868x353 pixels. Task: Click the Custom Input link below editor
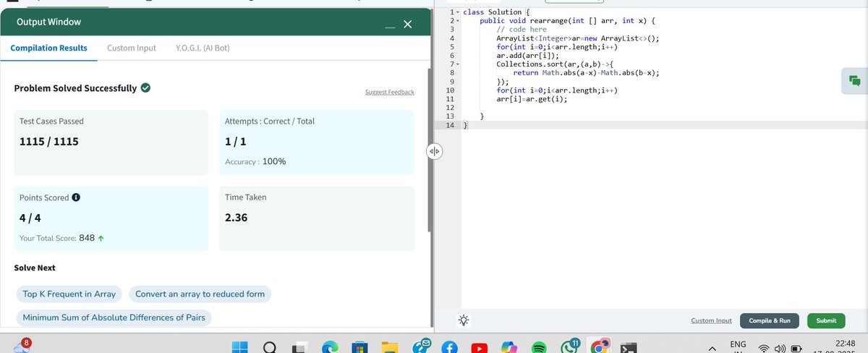point(711,320)
